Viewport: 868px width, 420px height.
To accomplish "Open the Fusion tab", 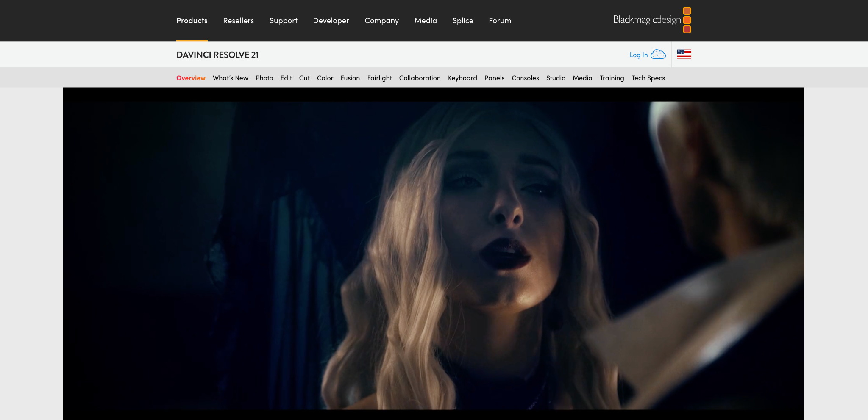I will [350, 78].
